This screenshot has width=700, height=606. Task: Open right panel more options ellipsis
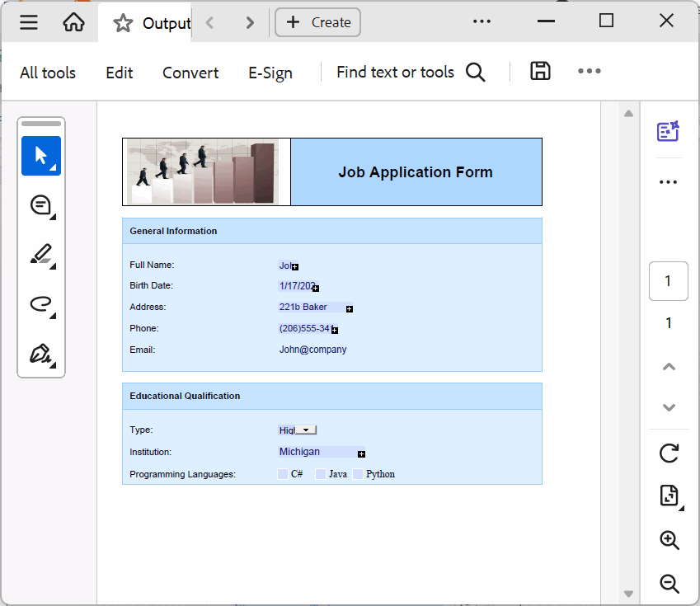click(669, 182)
